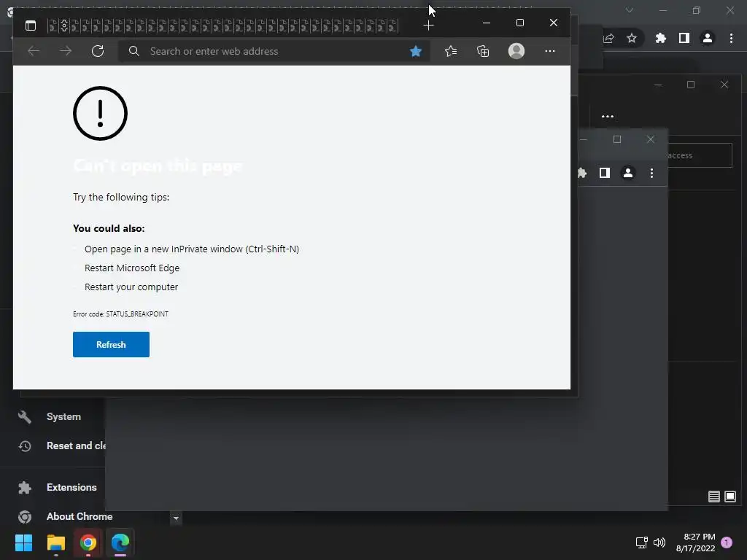Open Reset and clean up settings item
The image size is (747, 560).
click(76, 446)
